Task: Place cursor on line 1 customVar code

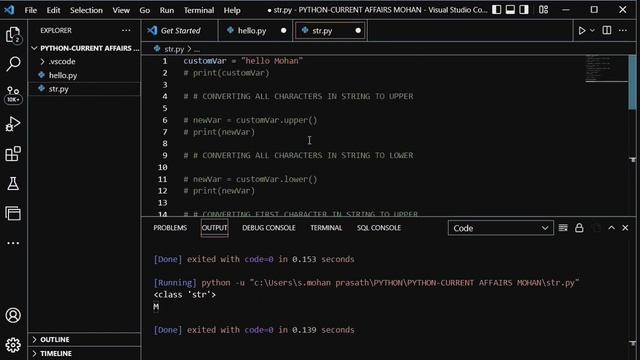Action: [243, 61]
